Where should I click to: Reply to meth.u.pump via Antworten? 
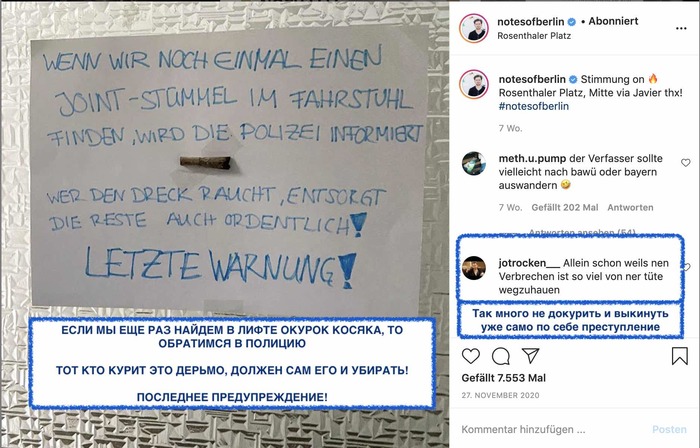pyautogui.click(x=630, y=207)
